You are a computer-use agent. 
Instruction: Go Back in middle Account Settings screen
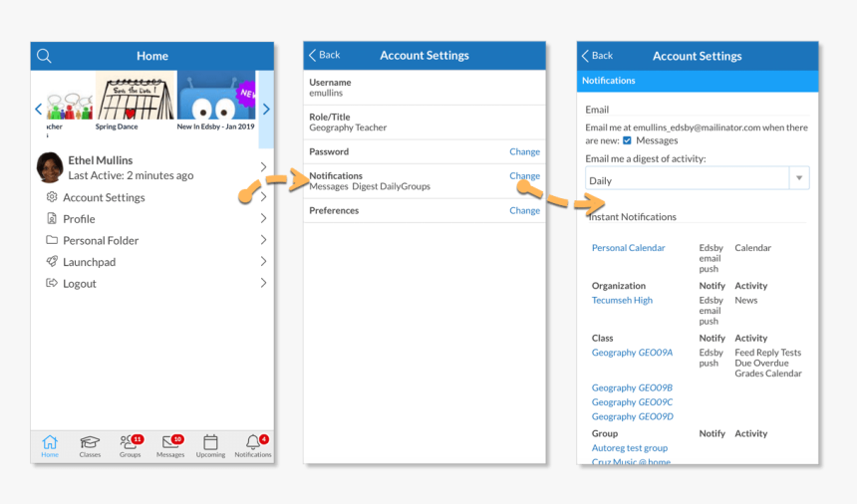[x=325, y=55]
